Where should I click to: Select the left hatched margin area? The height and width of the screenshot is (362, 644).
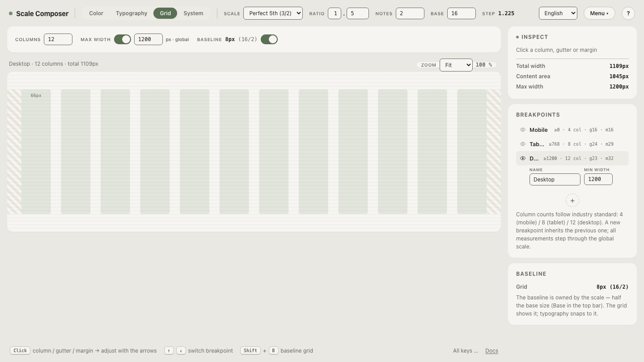tap(14, 152)
